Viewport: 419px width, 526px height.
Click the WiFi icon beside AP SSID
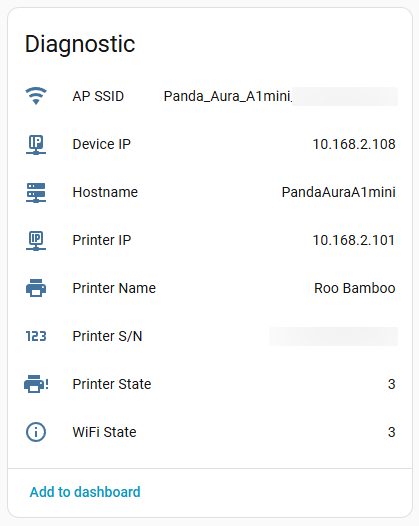click(36, 96)
